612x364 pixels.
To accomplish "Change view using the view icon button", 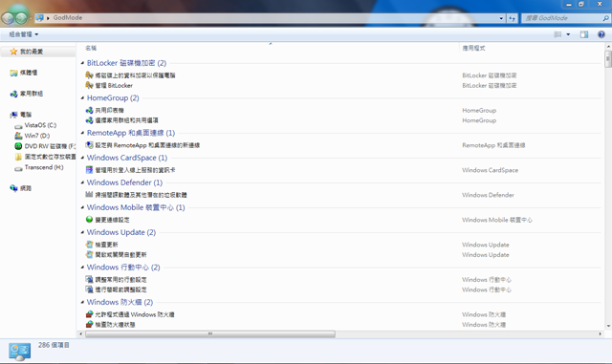I will (557, 34).
